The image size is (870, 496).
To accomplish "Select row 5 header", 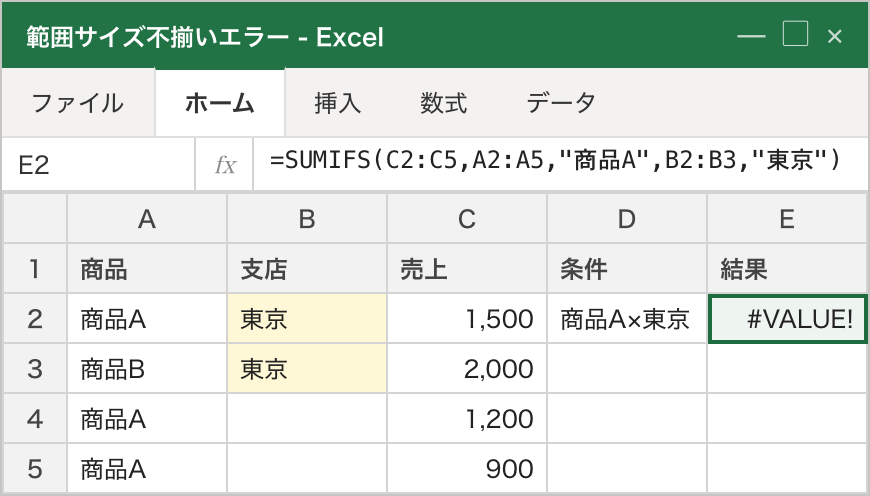I will tap(35, 468).
